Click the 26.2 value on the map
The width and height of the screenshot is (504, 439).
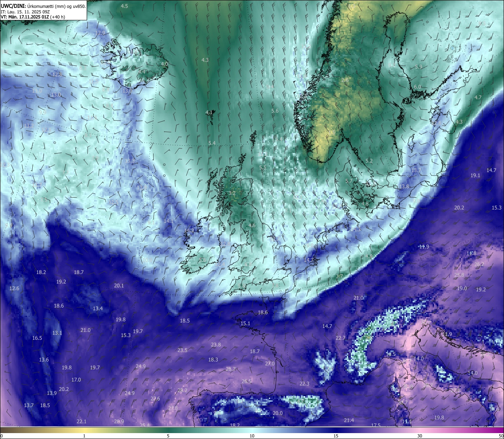click(480, 264)
